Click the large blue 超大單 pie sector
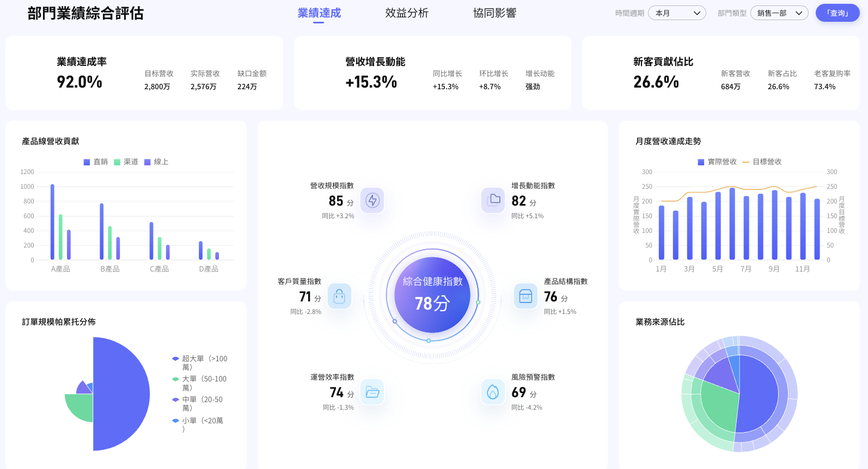 coord(121,394)
